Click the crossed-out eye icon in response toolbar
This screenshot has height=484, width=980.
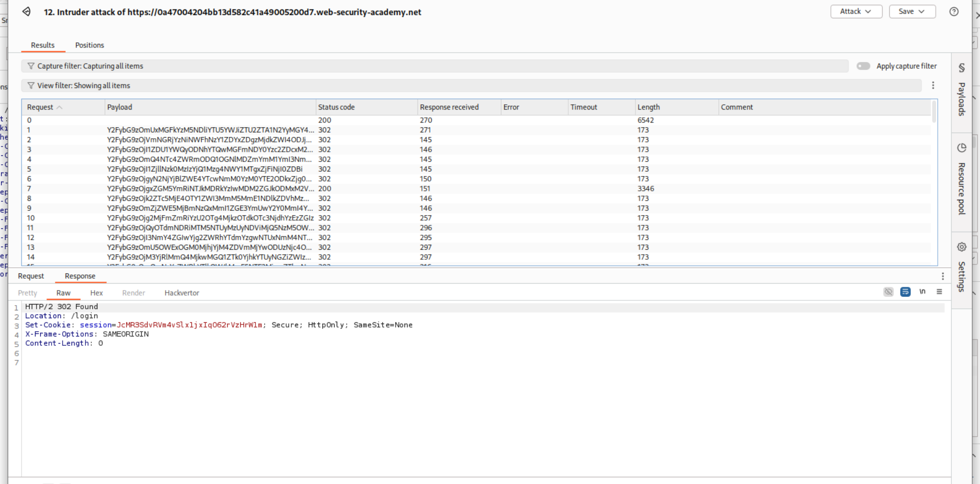point(888,292)
